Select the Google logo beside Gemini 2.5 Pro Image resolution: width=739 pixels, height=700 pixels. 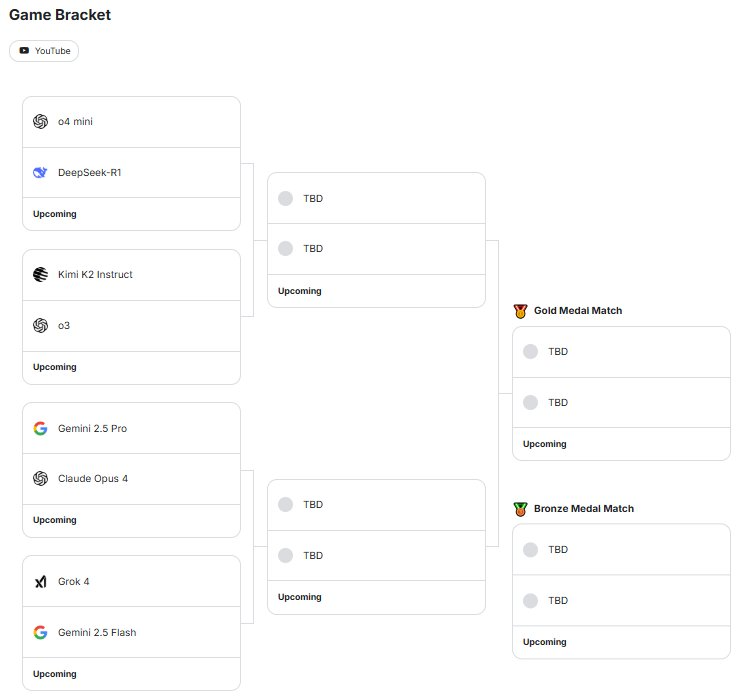click(41, 429)
